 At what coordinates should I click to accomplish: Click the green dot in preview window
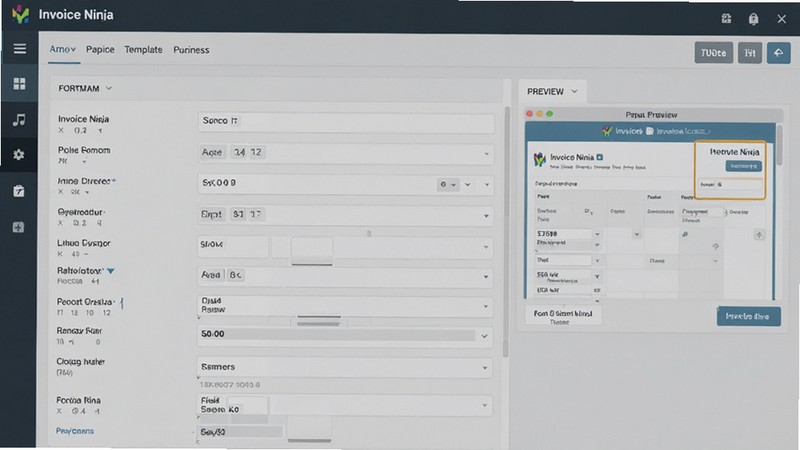[549, 114]
